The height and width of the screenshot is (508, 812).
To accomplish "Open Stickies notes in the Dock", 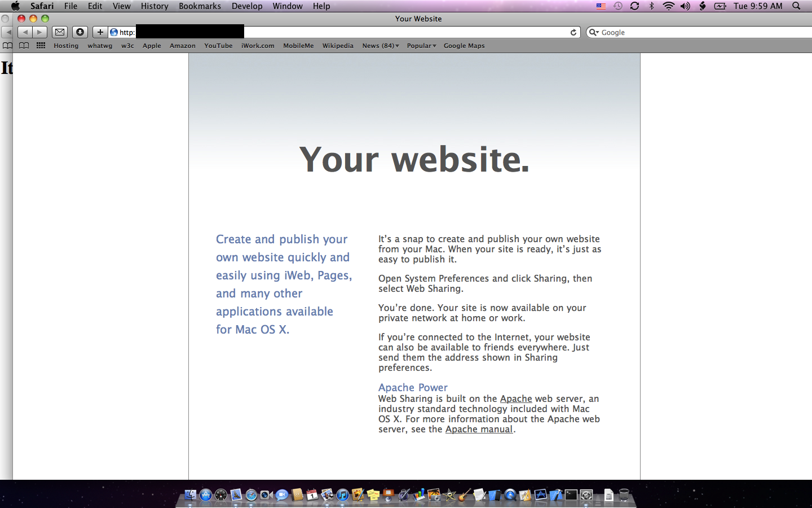I will click(x=373, y=495).
